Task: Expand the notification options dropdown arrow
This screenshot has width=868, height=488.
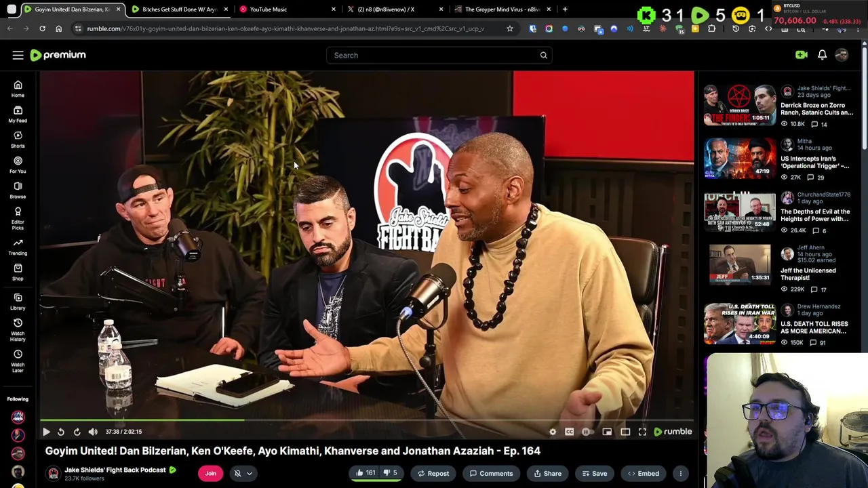Action: click(x=250, y=474)
